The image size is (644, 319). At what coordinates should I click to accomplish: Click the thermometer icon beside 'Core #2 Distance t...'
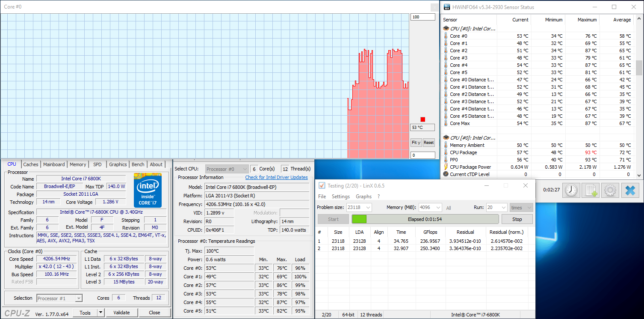(446, 94)
